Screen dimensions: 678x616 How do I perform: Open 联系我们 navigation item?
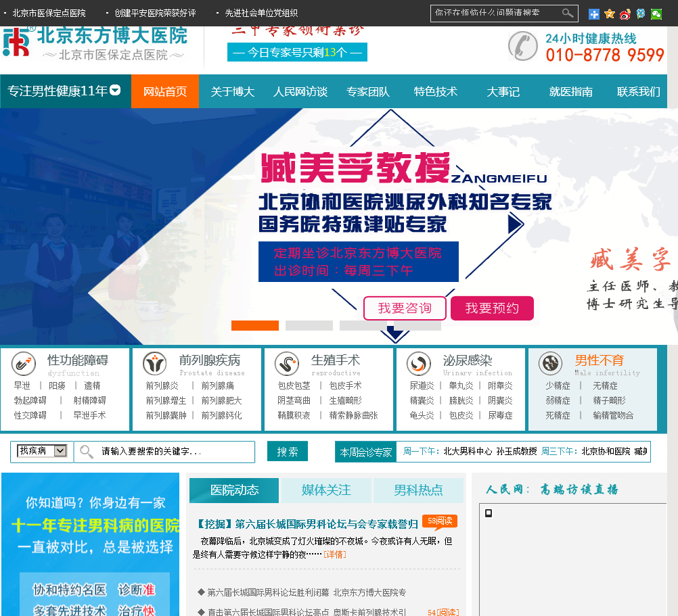[x=638, y=91]
